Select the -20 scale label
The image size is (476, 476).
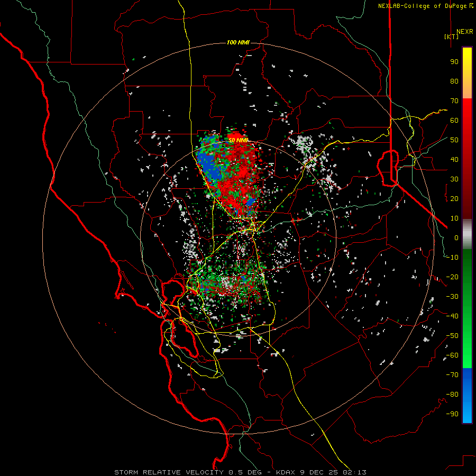tap(452, 277)
